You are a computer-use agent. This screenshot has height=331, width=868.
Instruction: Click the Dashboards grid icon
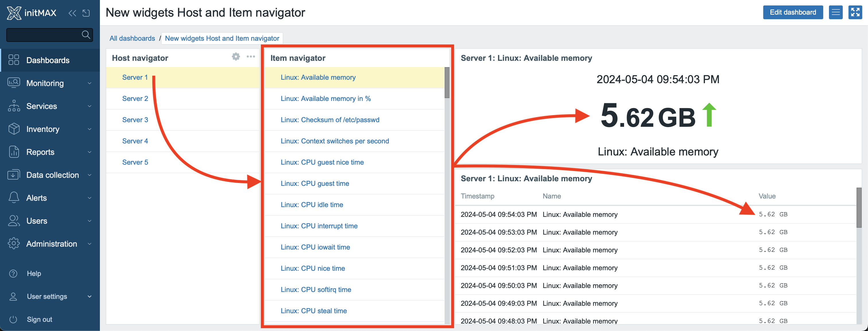point(14,60)
